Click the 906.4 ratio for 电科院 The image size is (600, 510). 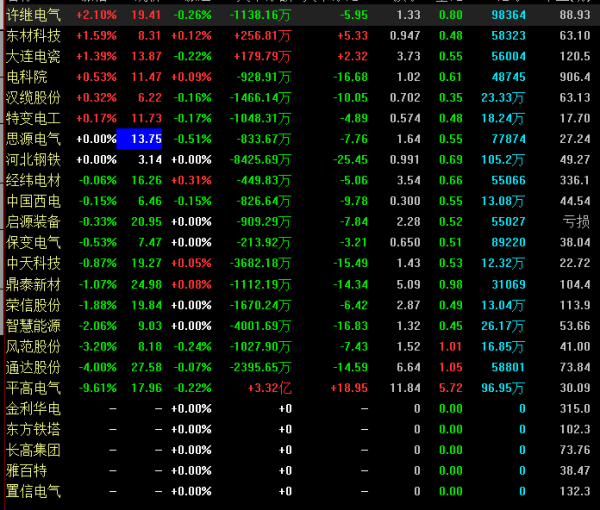(x=575, y=77)
